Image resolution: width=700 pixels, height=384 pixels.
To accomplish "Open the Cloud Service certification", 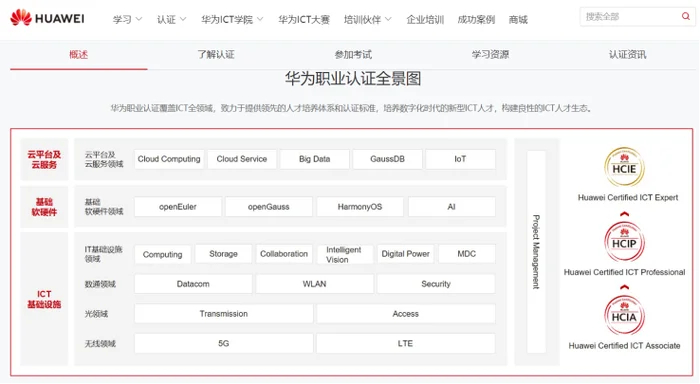I will (x=242, y=159).
